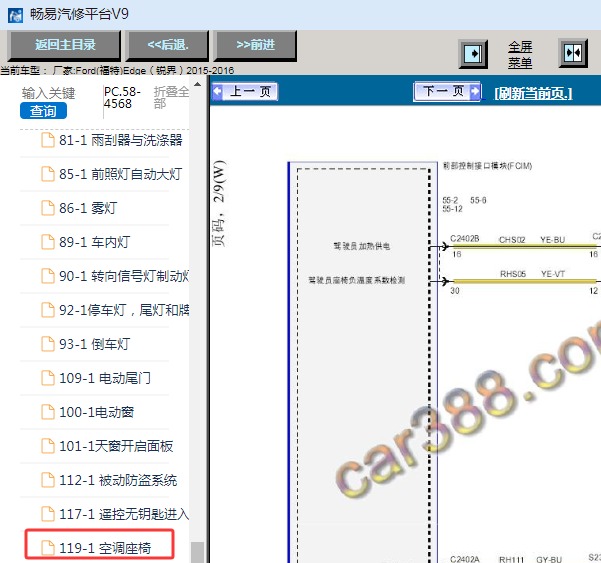Click the document icon for 81-1 雨刮器与洗涤器
This screenshot has width=601, height=563.
48,140
